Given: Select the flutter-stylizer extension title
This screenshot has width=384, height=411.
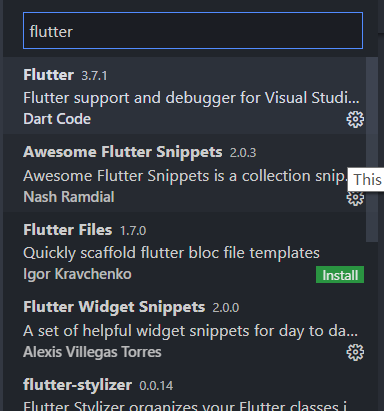Looking at the screenshot, I should point(77,385).
